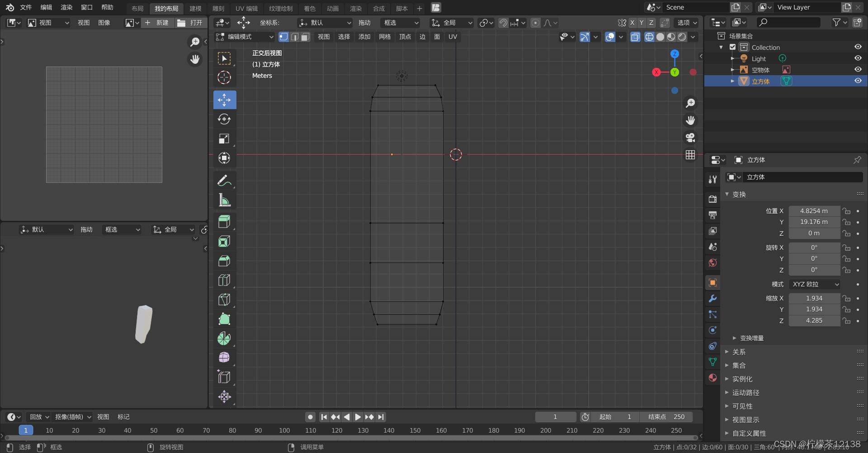Click the 缩放 Z value field
This screenshot has height=453, width=868.
click(815, 320)
